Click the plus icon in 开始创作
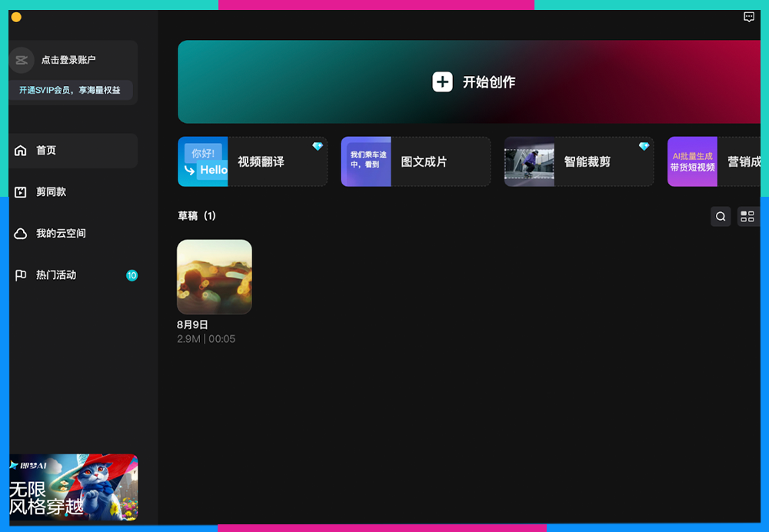Screen dimensions: 769x532 point(442,82)
